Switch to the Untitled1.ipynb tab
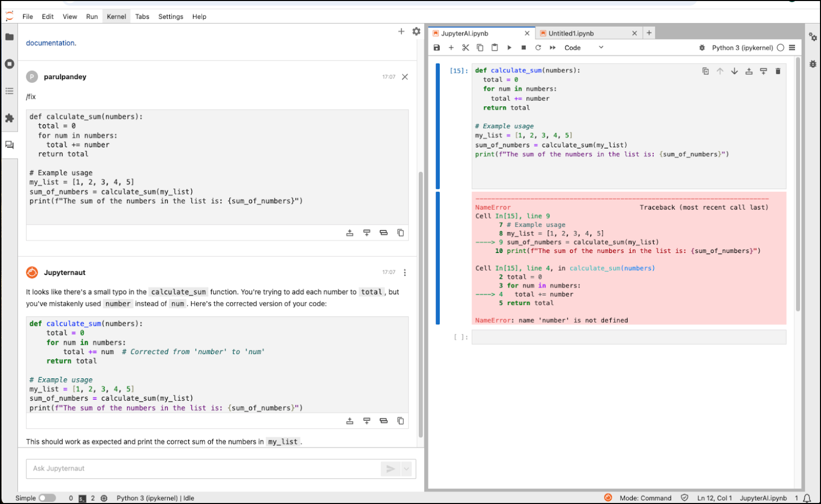Viewport: 821px width, 504px height. pos(571,33)
